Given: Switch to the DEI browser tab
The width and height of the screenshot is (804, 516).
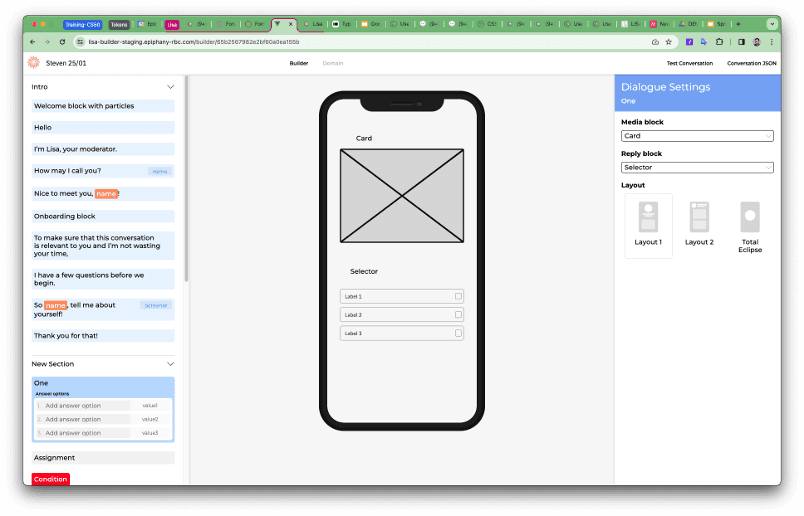Looking at the screenshot, I should pyautogui.click(x=688, y=24).
